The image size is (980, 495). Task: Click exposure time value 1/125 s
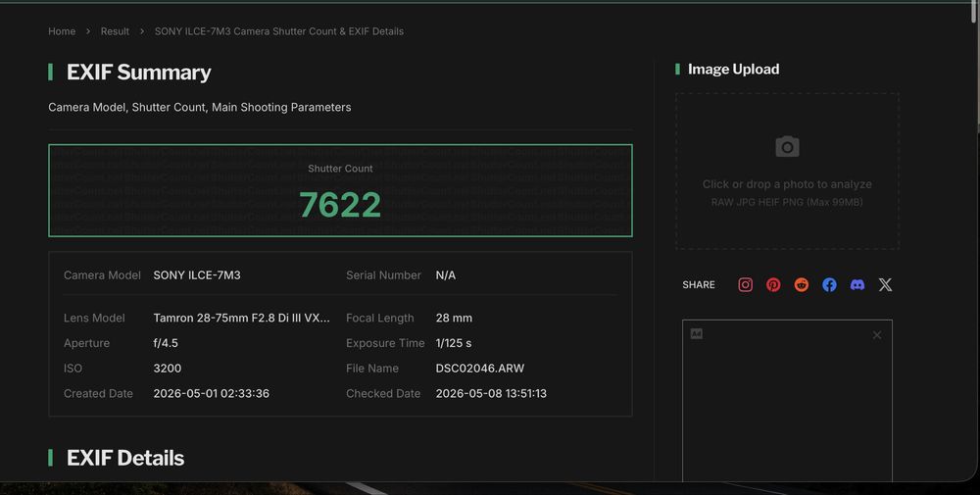[454, 343]
